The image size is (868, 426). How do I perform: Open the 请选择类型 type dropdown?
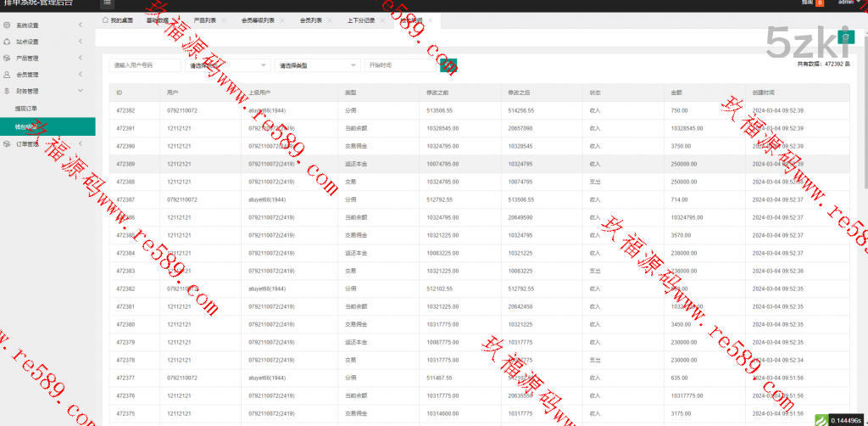[x=318, y=65]
